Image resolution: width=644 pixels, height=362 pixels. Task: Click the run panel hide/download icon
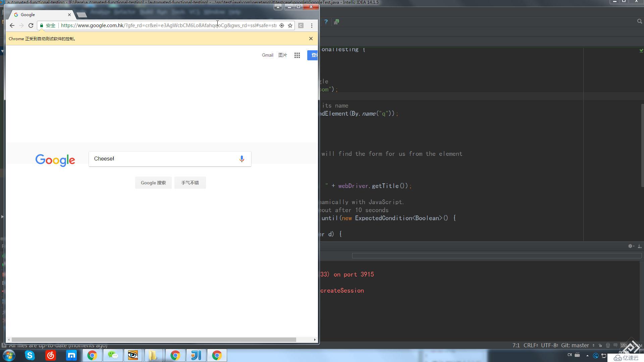[x=639, y=246]
